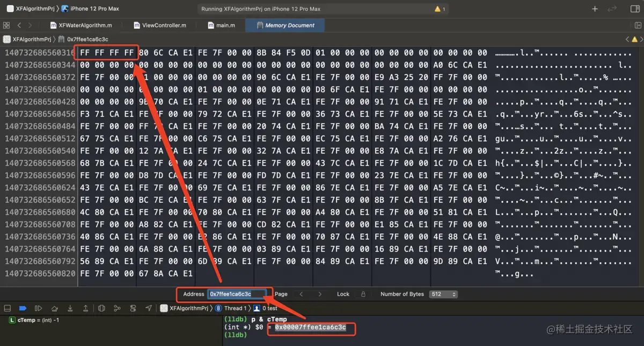Go forward with the navigation chevron

[x=30, y=25]
